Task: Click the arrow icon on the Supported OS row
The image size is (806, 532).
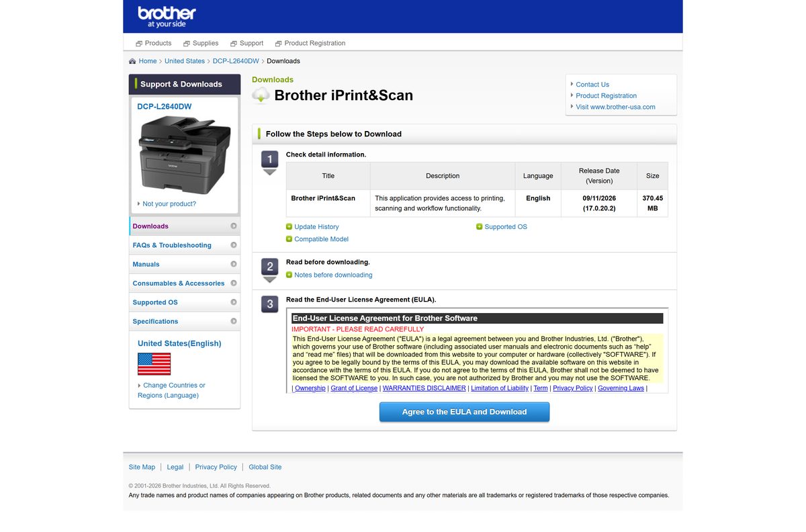Action: (x=234, y=302)
